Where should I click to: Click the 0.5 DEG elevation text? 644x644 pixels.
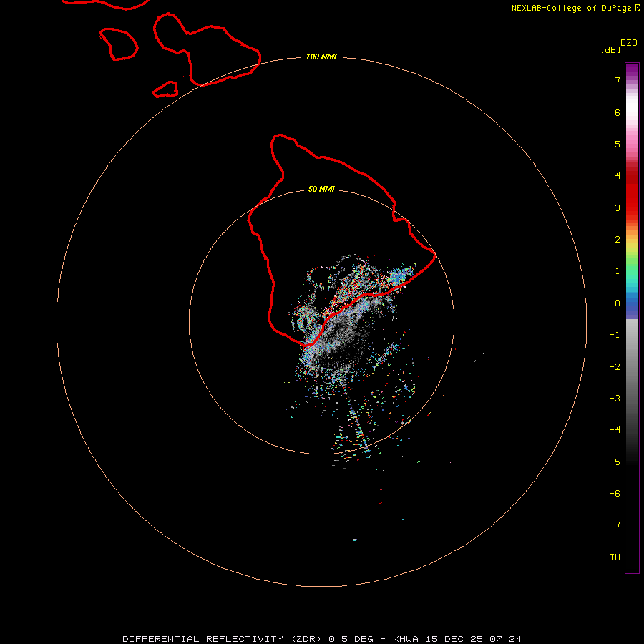point(351,639)
